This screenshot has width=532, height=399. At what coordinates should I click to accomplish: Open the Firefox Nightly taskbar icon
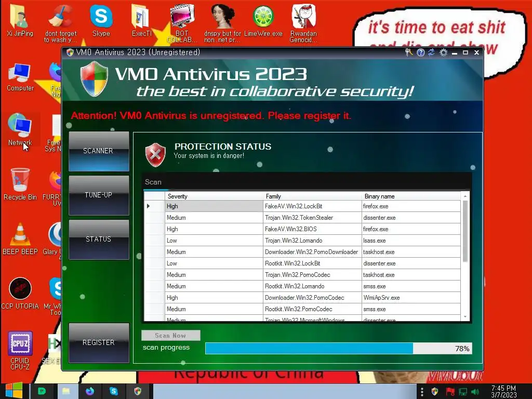click(90, 391)
